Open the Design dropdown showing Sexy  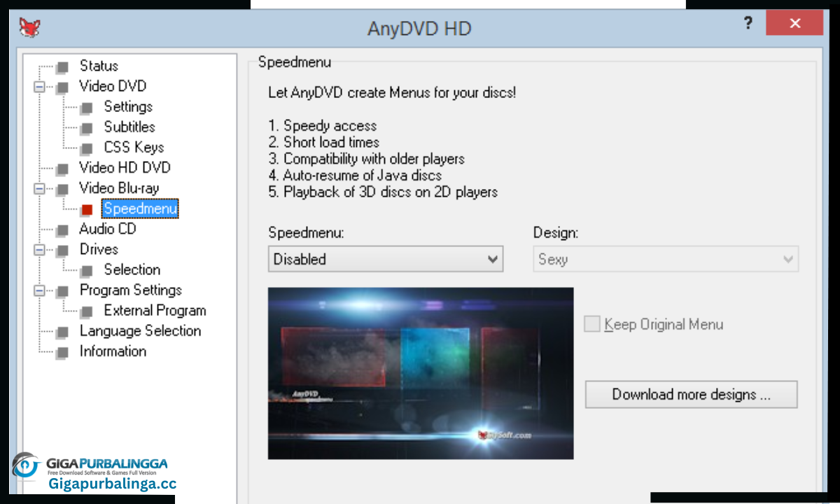click(666, 259)
